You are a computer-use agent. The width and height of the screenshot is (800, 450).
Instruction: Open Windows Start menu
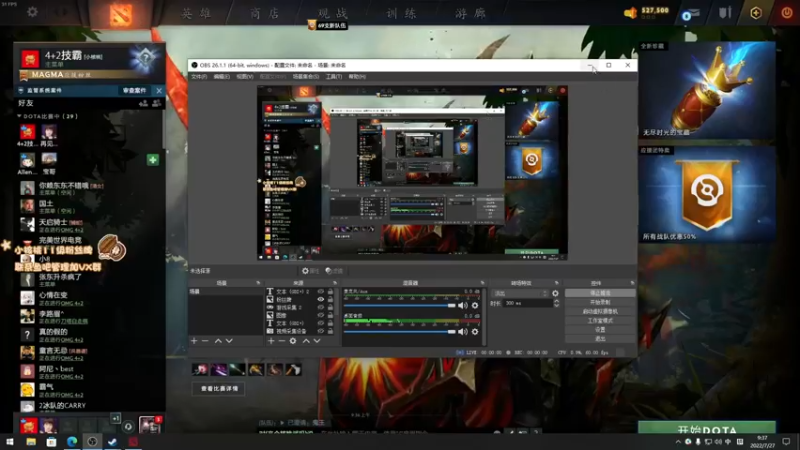[10, 442]
